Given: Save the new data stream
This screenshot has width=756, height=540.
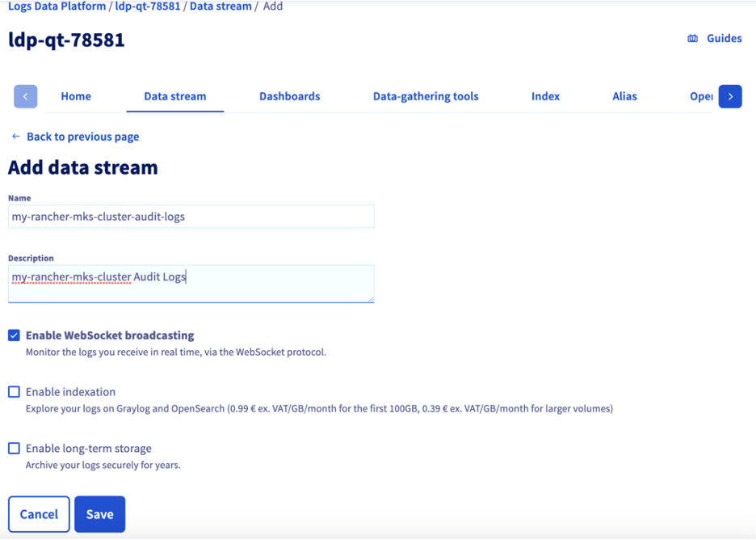Looking at the screenshot, I should [99, 514].
